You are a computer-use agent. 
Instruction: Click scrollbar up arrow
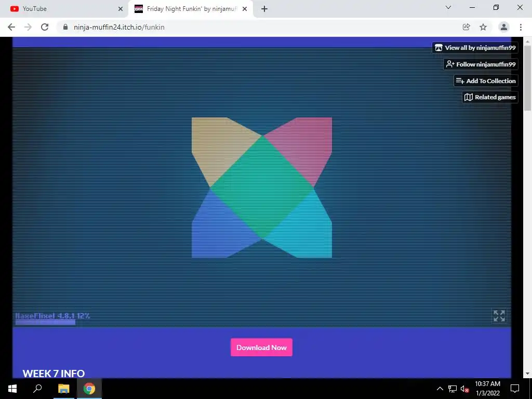(x=527, y=41)
